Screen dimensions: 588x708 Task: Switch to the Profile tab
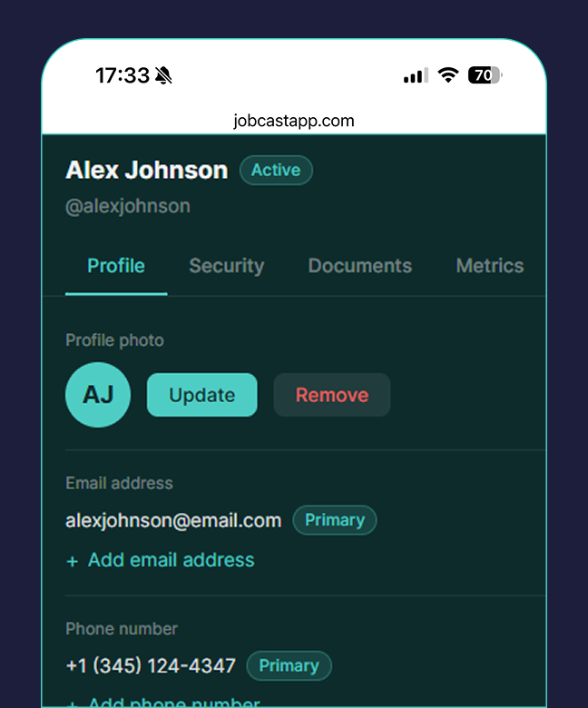point(116,266)
